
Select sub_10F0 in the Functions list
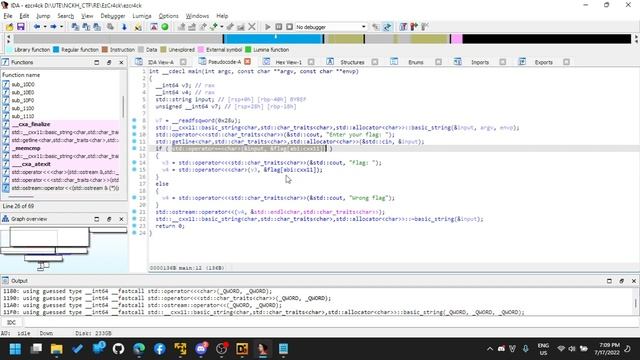pos(23,100)
